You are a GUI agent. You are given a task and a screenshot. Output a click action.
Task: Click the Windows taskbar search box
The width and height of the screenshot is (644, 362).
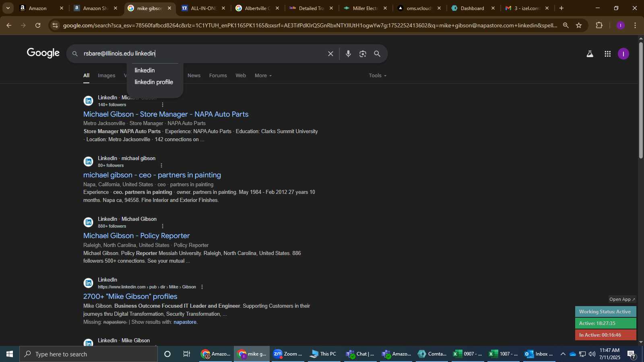pos(89,354)
